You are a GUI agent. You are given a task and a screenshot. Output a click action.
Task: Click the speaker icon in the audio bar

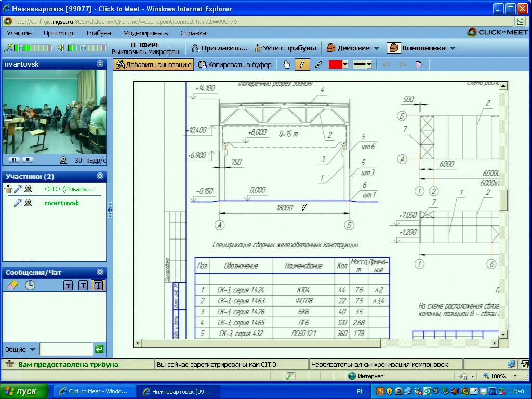[x=61, y=48]
